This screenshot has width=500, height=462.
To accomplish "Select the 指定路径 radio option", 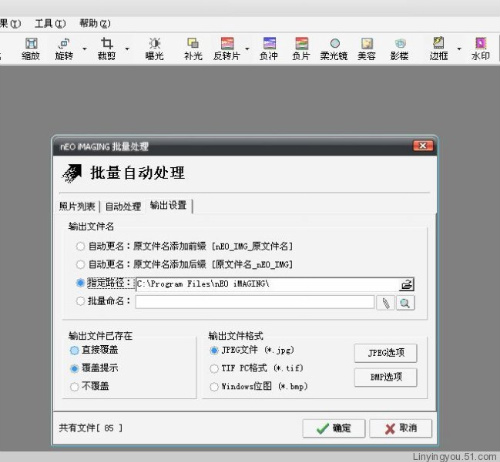I will pos(80,283).
